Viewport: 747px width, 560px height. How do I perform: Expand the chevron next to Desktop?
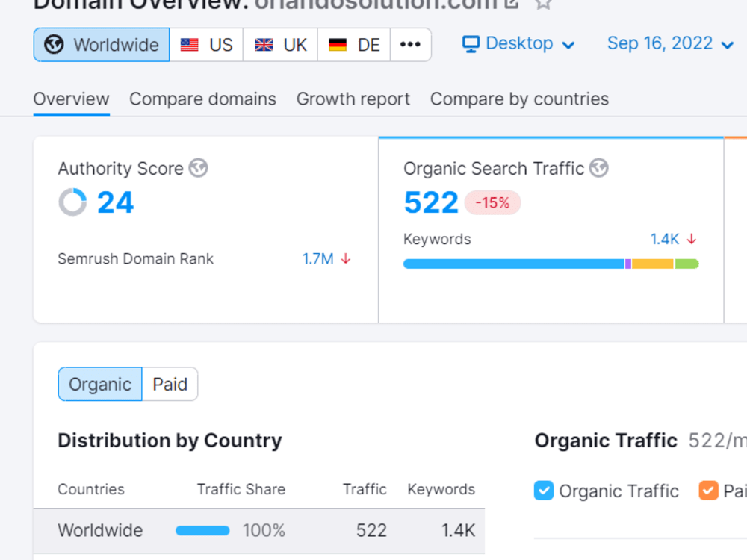point(568,46)
